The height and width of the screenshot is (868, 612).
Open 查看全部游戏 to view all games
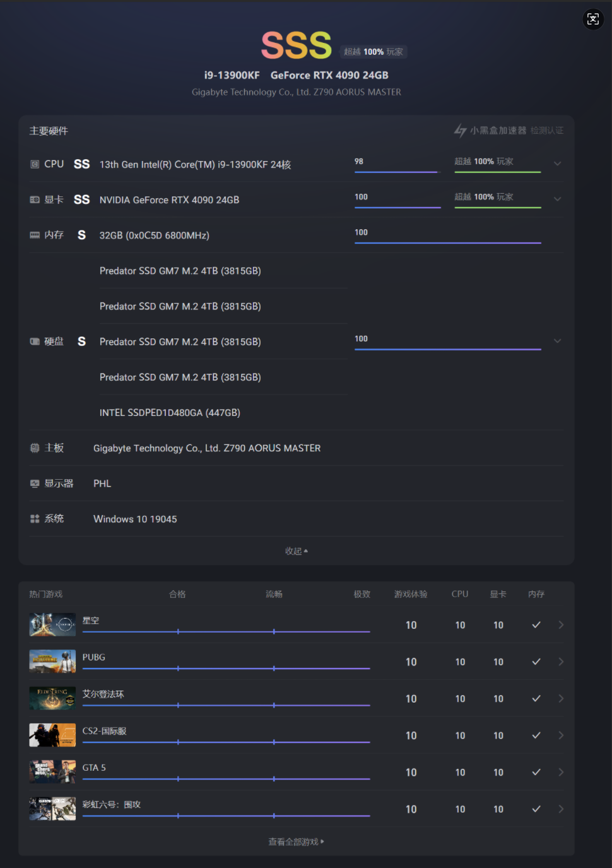point(296,841)
